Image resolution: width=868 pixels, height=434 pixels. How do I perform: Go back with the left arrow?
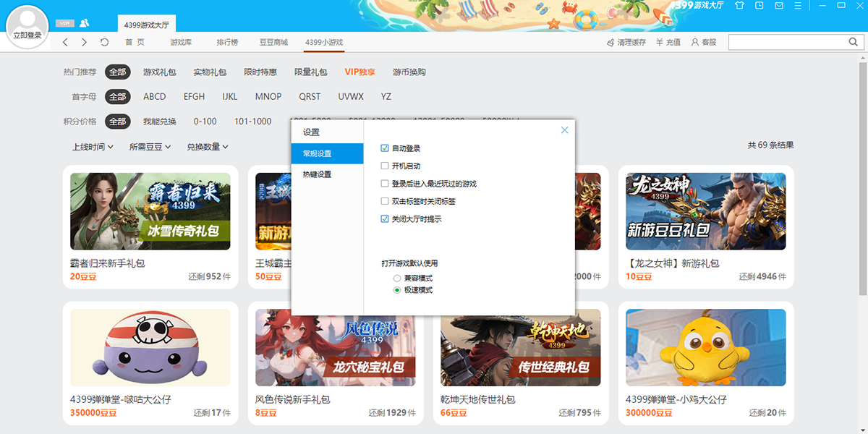coord(65,43)
